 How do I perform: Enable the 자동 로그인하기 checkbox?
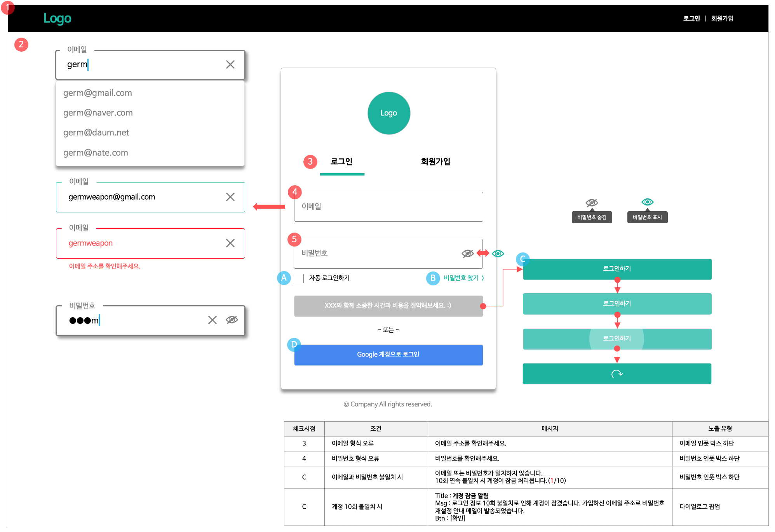(x=299, y=278)
